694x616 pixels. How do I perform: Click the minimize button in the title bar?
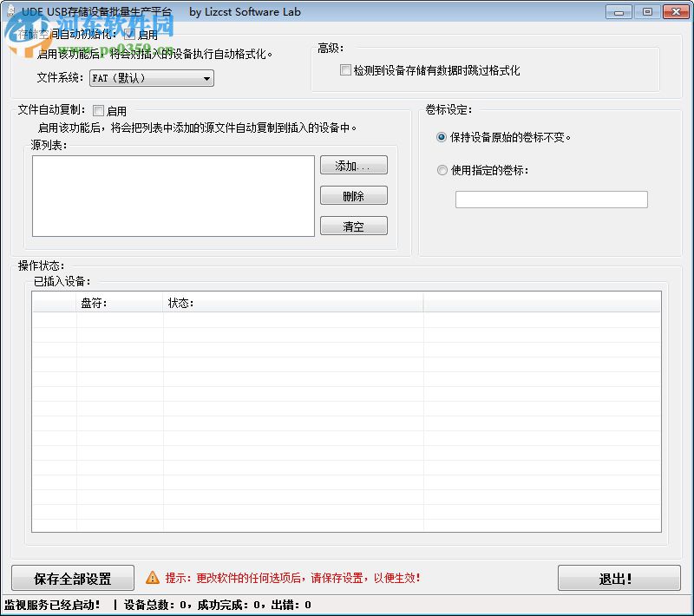[618, 11]
